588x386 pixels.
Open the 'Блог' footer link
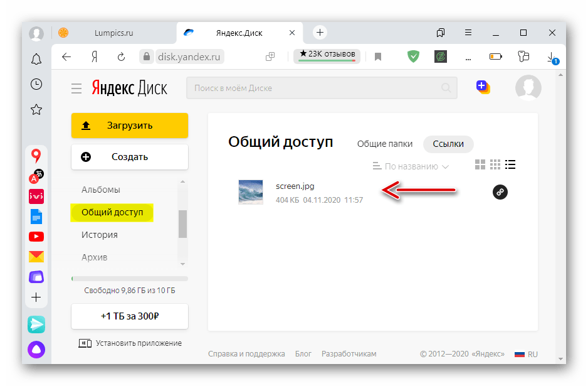click(303, 354)
